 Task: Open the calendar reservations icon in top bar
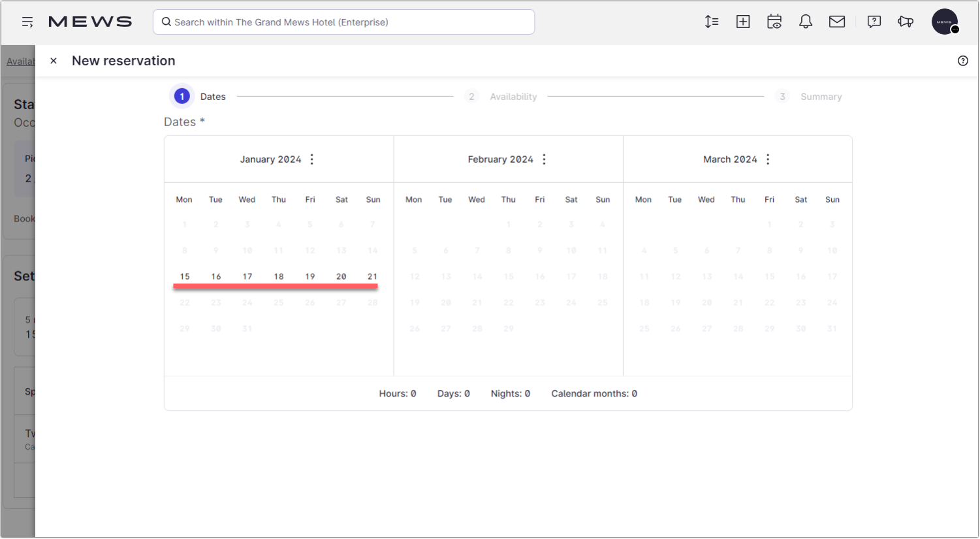pyautogui.click(x=774, y=22)
